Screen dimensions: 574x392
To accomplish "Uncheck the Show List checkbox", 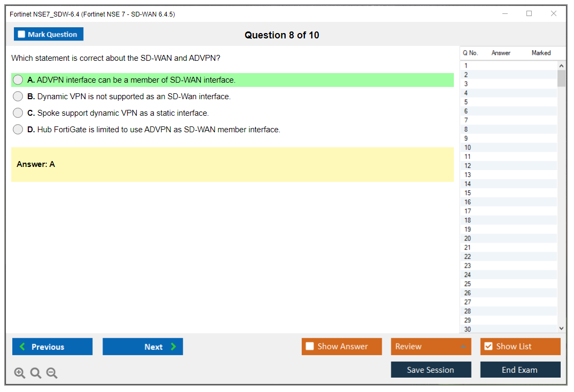I will tap(488, 347).
